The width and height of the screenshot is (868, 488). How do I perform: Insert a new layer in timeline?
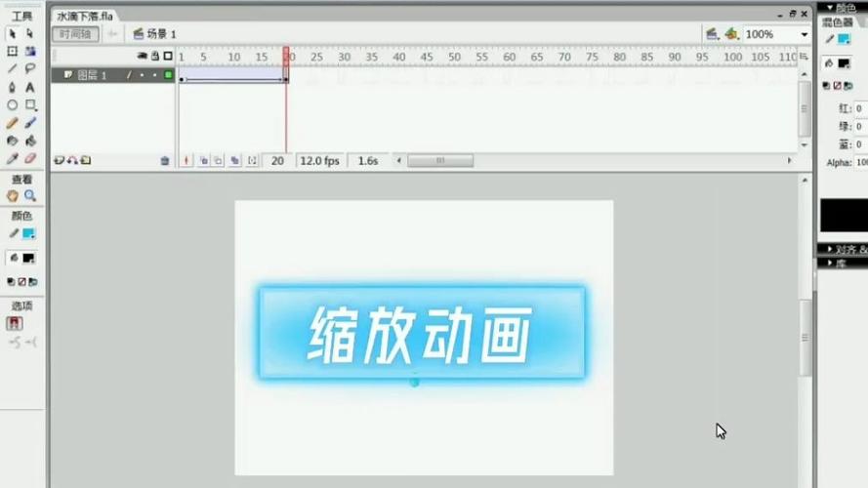tap(59, 160)
